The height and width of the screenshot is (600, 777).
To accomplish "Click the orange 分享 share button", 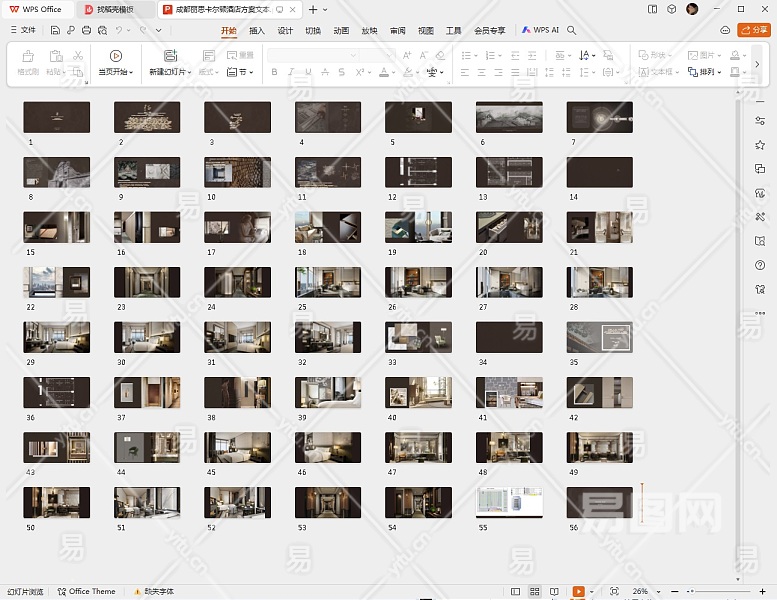I will pyautogui.click(x=753, y=31).
